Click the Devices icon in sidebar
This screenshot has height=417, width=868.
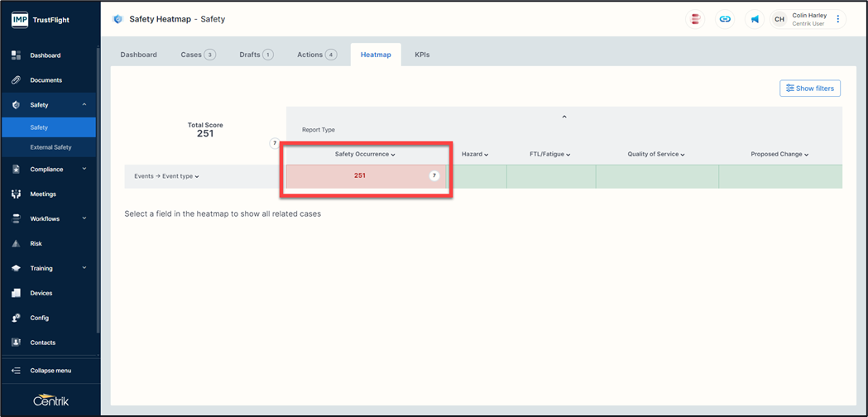click(x=16, y=293)
